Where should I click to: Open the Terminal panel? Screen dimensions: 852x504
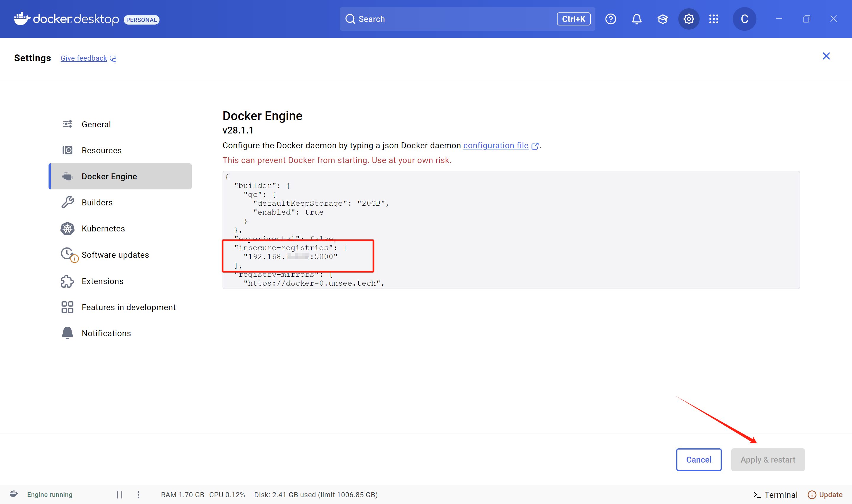775,495
